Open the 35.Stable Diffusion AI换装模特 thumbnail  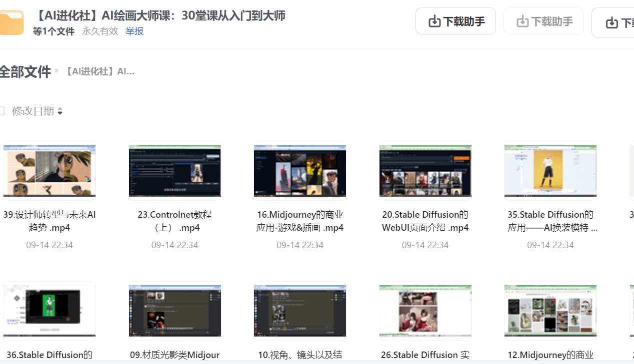coord(550,171)
